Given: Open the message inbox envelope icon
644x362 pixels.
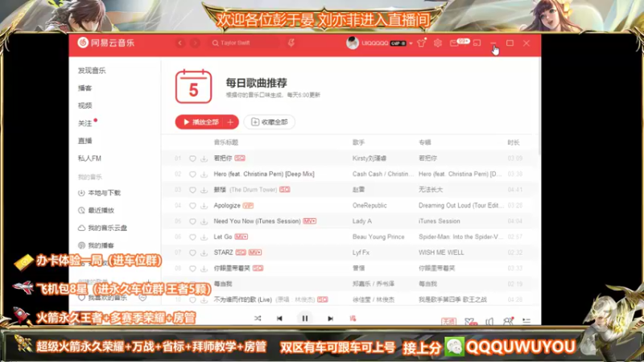Looking at the screenshot, I should pyautogui.click(x=454, y=43).
